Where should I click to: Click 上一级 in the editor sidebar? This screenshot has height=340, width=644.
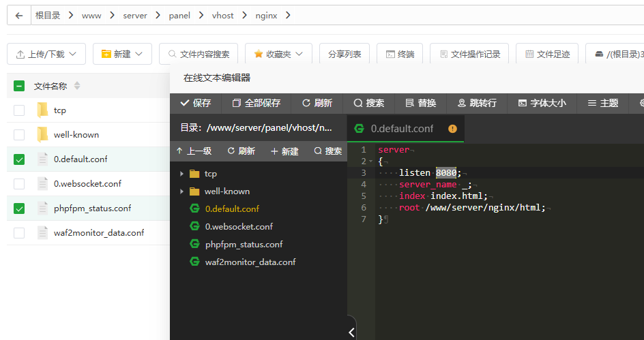pos(194,151)
